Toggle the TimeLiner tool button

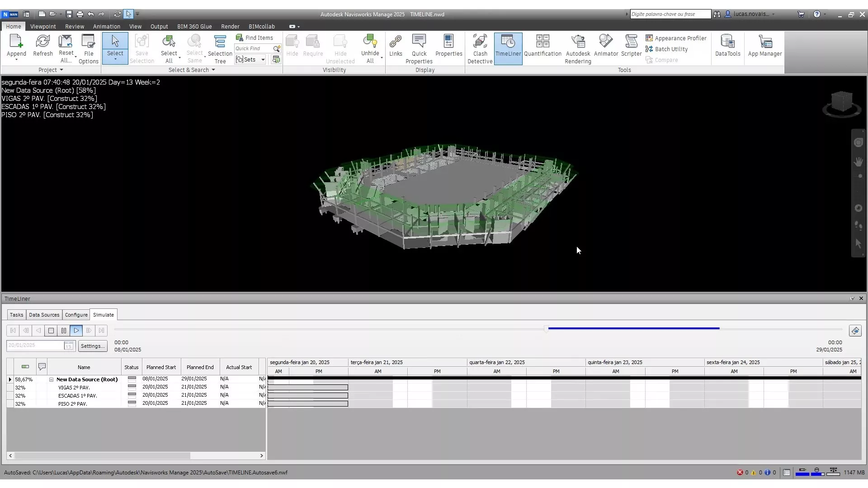point(508,48)
